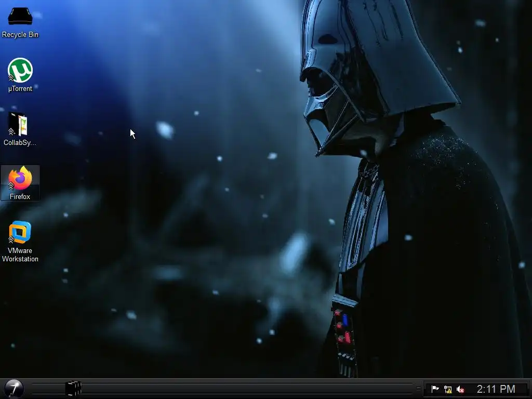Click the VMware Workstation label text
This screenshot has width=532, height=399.
click(20, 255)
